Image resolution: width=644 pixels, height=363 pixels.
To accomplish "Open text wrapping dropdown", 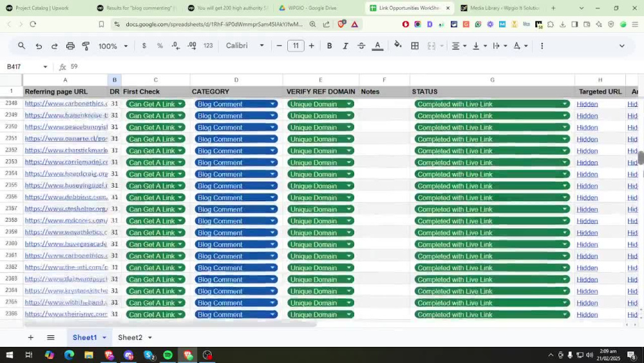I will point(500,46).
